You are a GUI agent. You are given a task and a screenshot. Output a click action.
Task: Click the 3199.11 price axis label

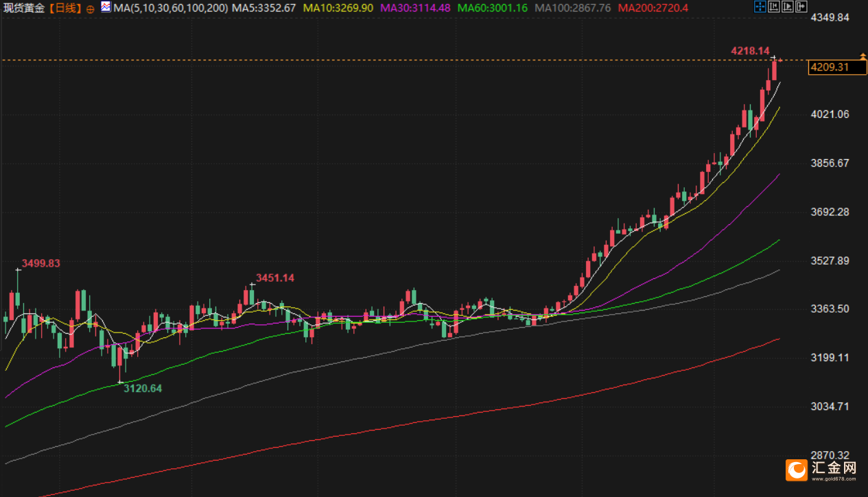830,358
